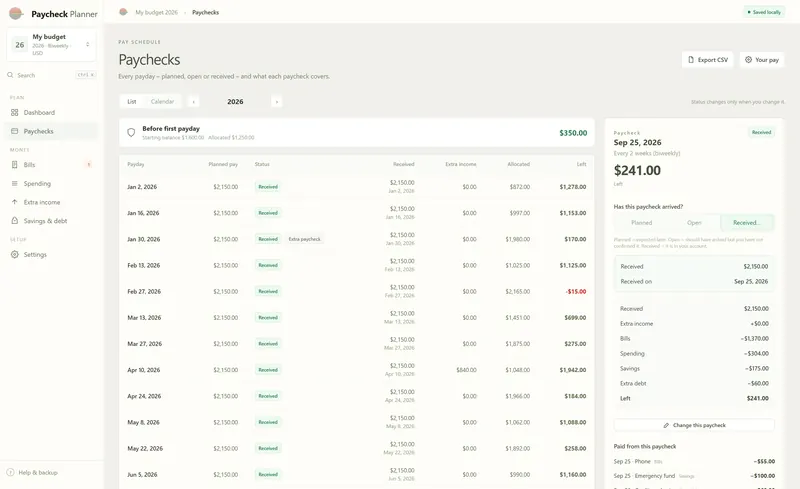Go to Extra income page
The image size is (800, 489).
(x=51, y=202)
